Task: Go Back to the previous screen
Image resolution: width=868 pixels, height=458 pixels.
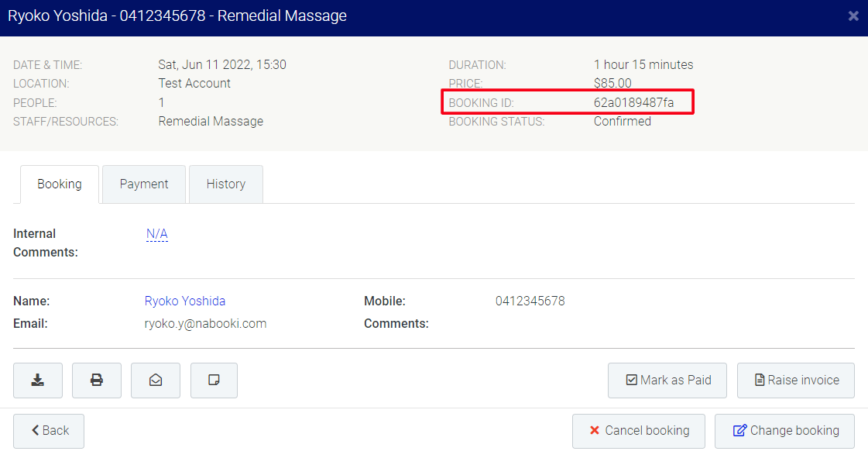Action: [48, 431]
